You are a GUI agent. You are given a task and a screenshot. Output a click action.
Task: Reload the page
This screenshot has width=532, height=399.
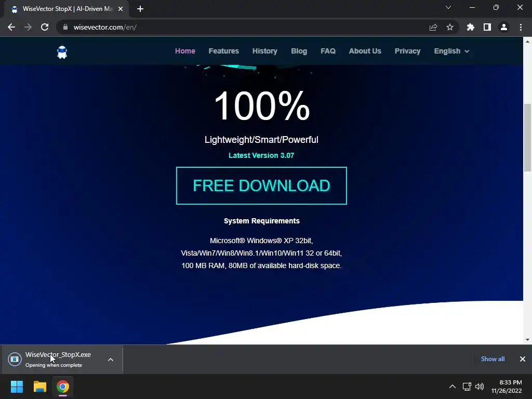click(x=45, y=27)
